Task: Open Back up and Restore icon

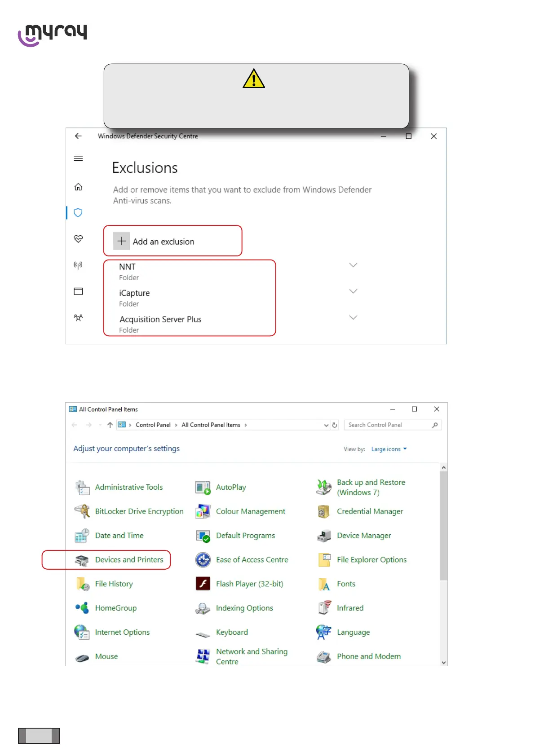Action: [x=324, y=487]
